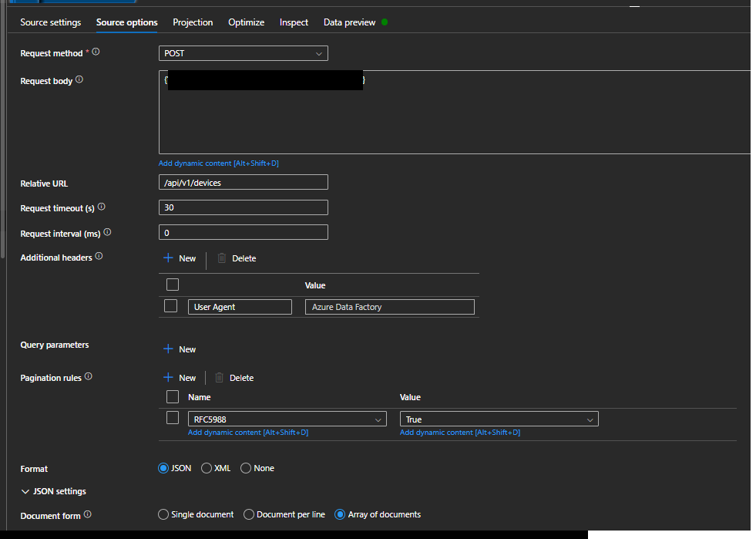Viewport: 756px width, 539px height.
Task: Open the POST request method dropdown
Action: click(x=243, y=53)
